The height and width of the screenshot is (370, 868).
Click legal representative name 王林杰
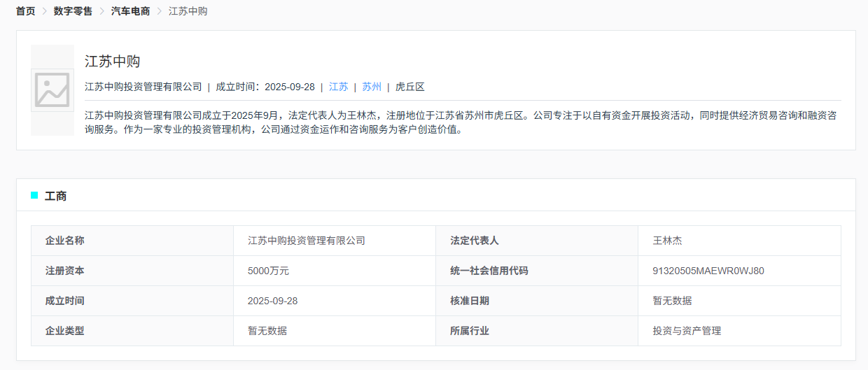click(x=667, y=241)
